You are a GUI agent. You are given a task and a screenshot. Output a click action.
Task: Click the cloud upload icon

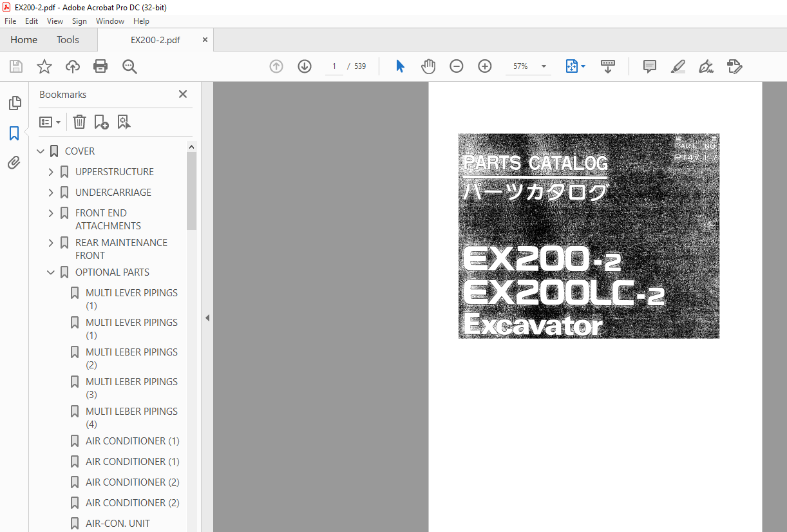tap(73, 66)
